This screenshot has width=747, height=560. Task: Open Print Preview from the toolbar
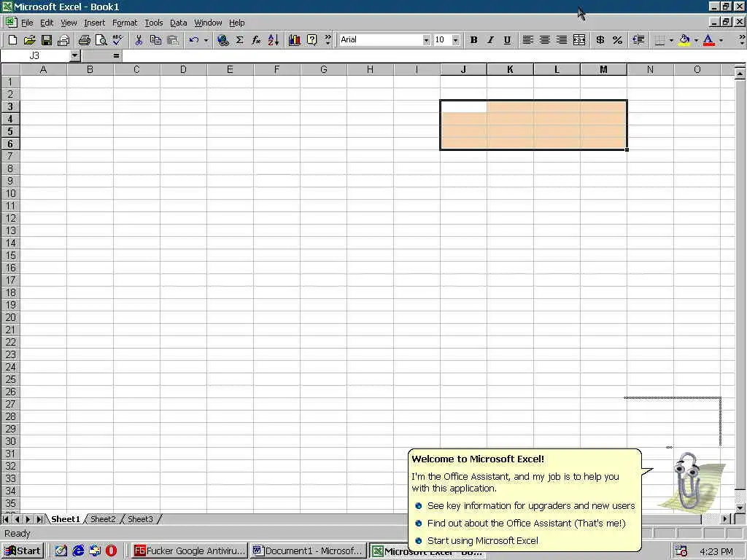coord(101,40)
